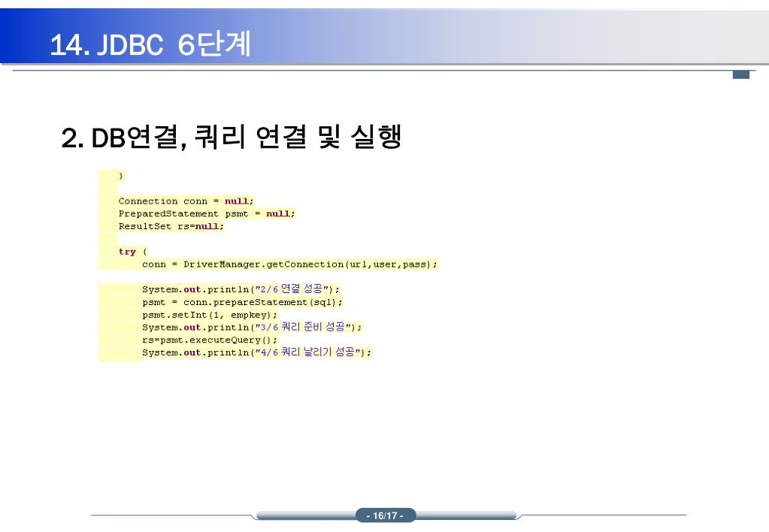Click the 'try {' keyword line
This screenshot has height=532, width=769.
coord(132,252)
